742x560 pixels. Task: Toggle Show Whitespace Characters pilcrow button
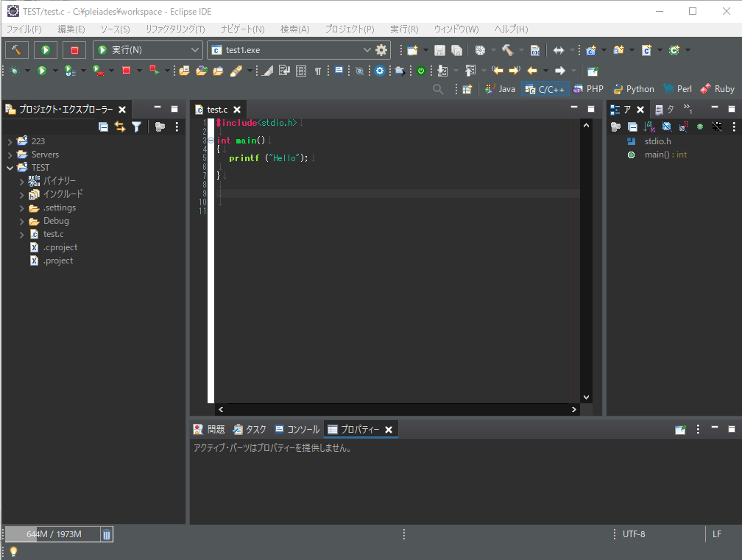[x=318, y=71]
